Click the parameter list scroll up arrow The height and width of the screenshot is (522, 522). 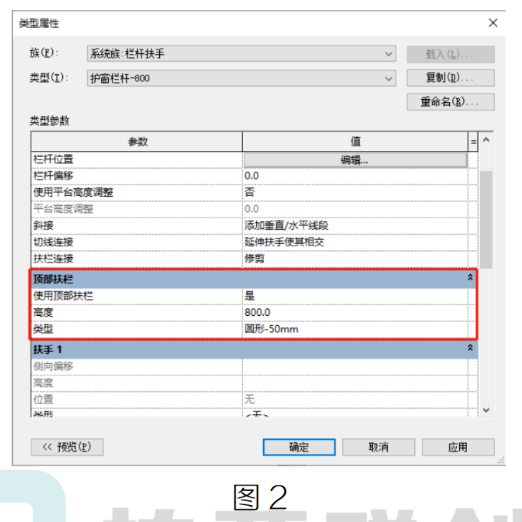tap(486, 140)
